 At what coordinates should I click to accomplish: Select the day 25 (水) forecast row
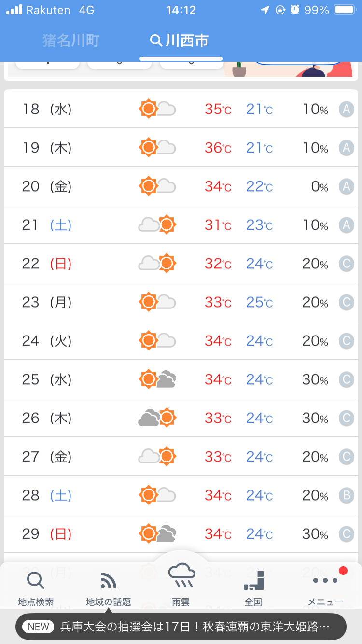pos(181,379)
